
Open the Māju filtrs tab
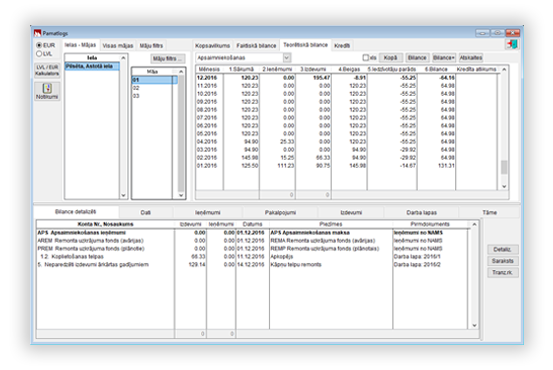click(151, 46)
